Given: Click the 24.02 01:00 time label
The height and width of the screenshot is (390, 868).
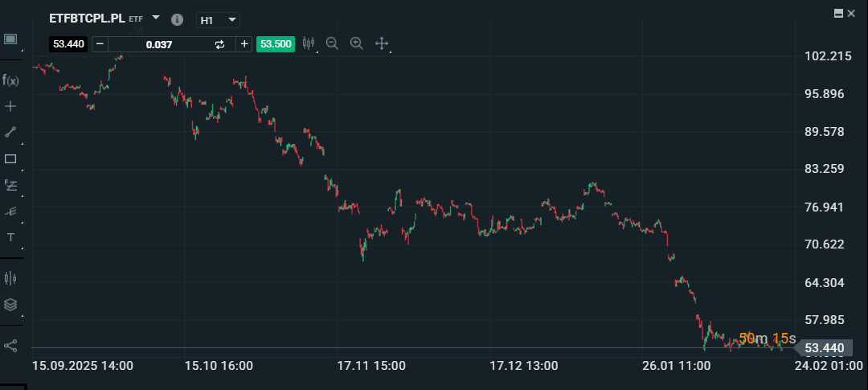Looking at the screenshot, I should (x=829, y=366).
